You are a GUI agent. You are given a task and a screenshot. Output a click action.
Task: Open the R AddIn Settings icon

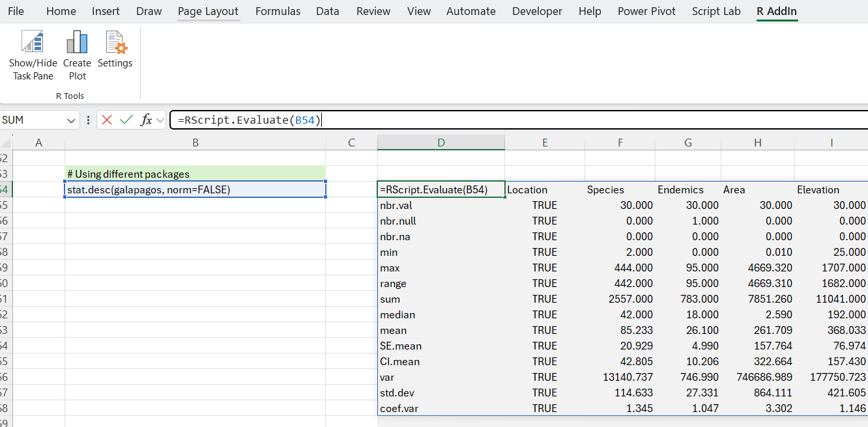pos(115,42)
